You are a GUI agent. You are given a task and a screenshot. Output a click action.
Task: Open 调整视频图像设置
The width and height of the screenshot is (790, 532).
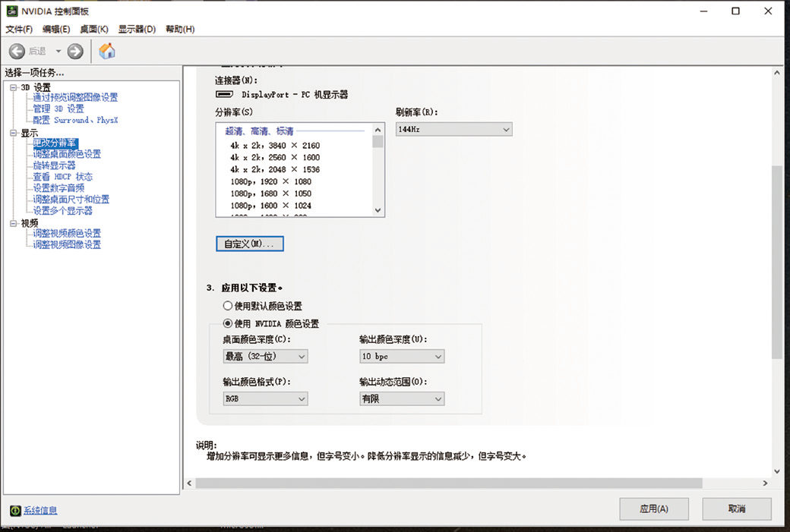(x=67, y=244)
